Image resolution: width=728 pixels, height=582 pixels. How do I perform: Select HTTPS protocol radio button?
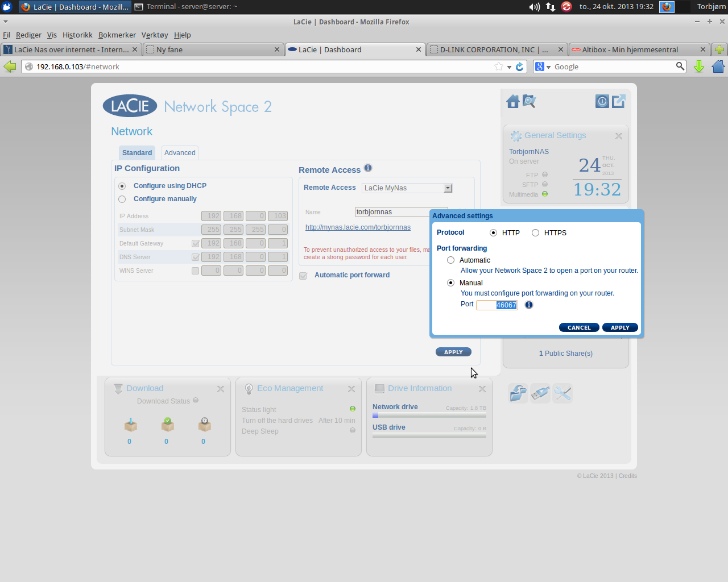click(x=535, y=233)
